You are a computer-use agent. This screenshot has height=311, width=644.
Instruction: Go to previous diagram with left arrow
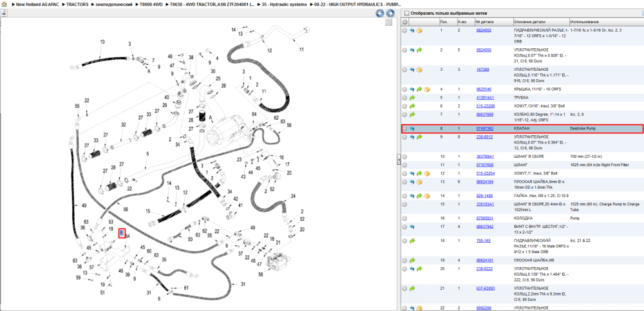click(x=380, y=13)
